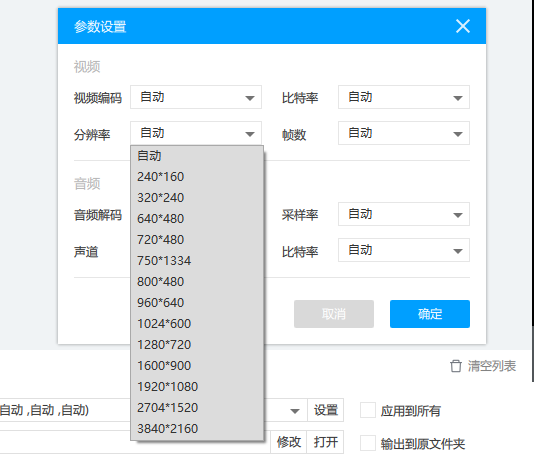
Task: Enable the 输出到原文件夹 checkbox
Action: pyautogui.click(x=368, y=443)
